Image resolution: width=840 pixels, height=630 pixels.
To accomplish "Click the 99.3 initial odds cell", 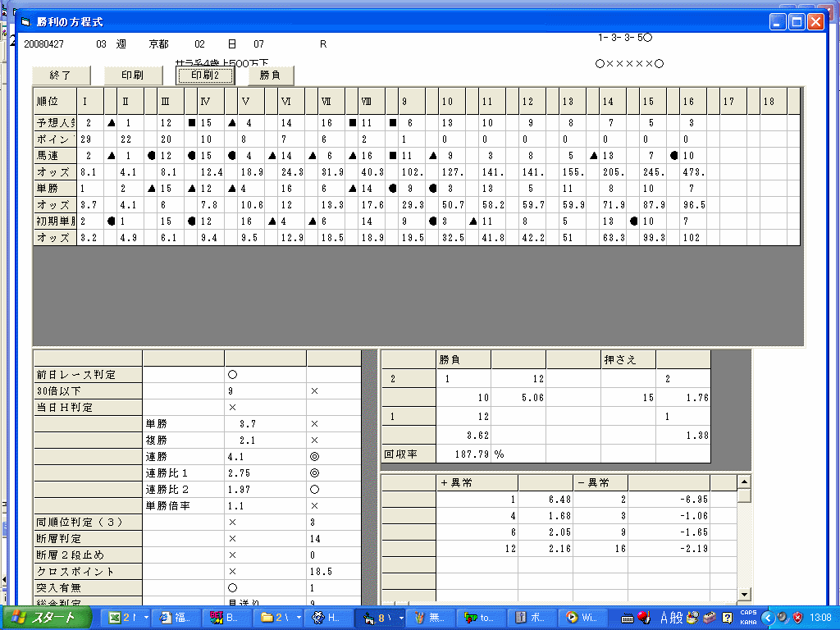I will click(x=654, y=238).
